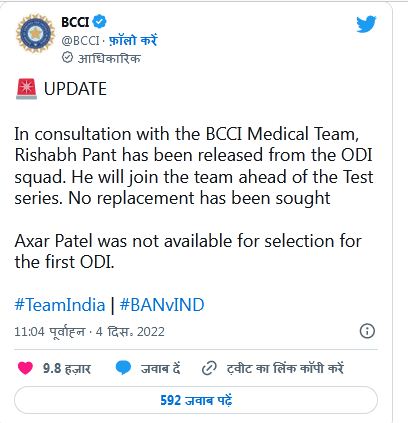This screenshot has height=423, width=408.
Task: Click the red siren emoji before UPDATE
Action: point(26,89)
